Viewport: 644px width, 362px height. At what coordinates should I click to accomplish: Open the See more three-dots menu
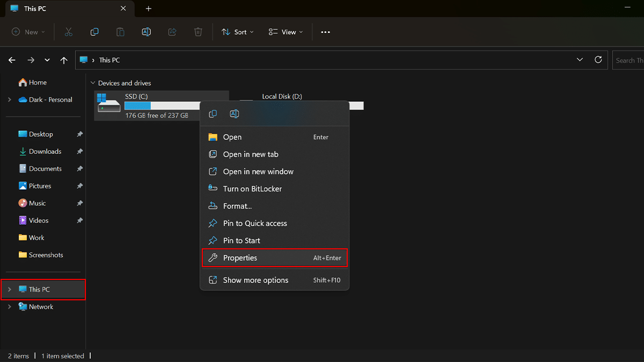click(325, 32)
